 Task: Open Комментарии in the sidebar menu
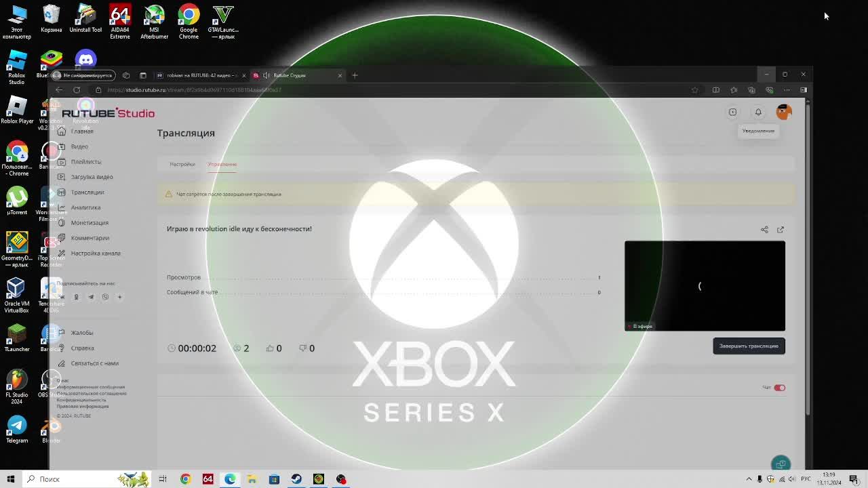point(90,238)
